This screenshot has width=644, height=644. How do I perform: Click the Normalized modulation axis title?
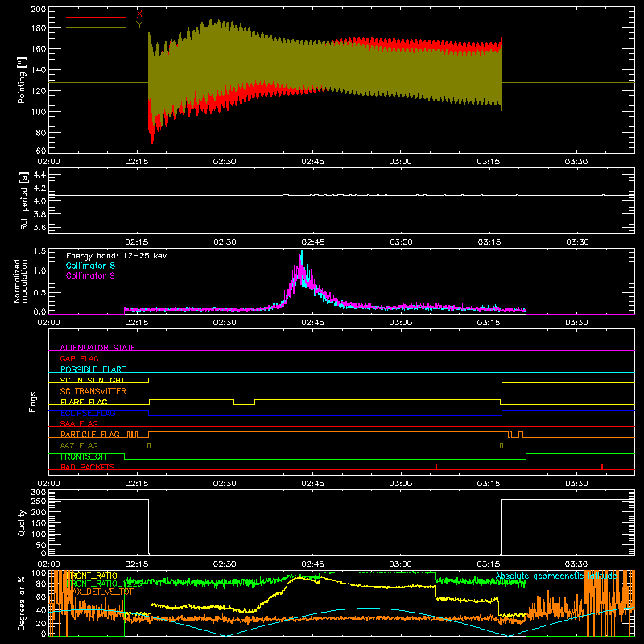coord(20,281)
